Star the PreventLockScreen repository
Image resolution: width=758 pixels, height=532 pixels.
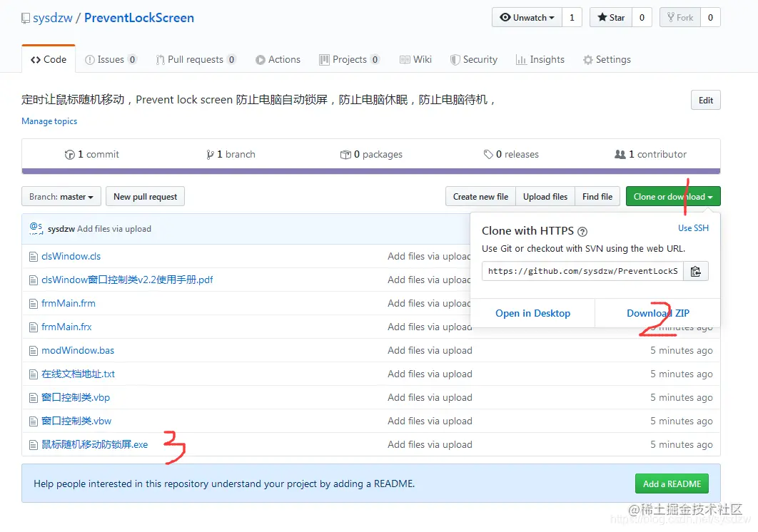tap(611, 17)
